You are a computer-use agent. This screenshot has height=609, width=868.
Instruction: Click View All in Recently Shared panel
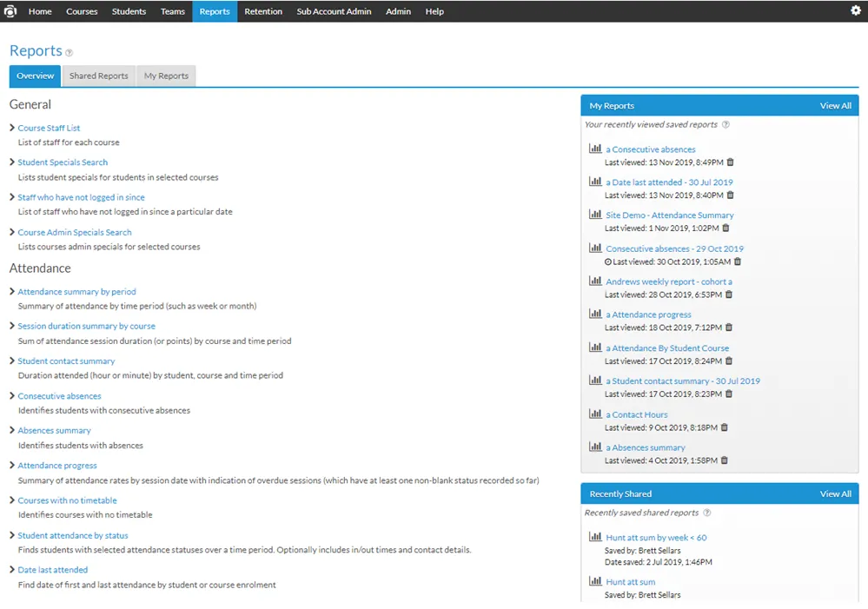(835, 493)
